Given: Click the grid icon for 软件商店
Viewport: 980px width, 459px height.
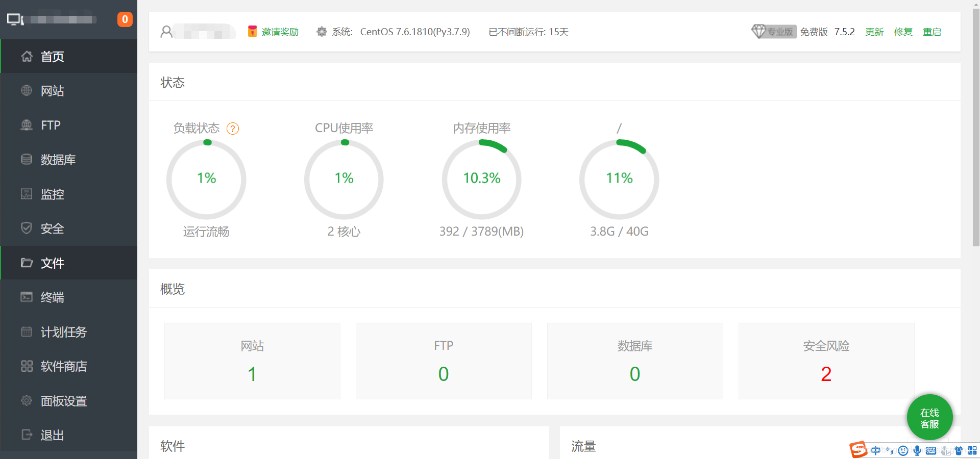Looking at the screenshot, I should coord(27,366).
